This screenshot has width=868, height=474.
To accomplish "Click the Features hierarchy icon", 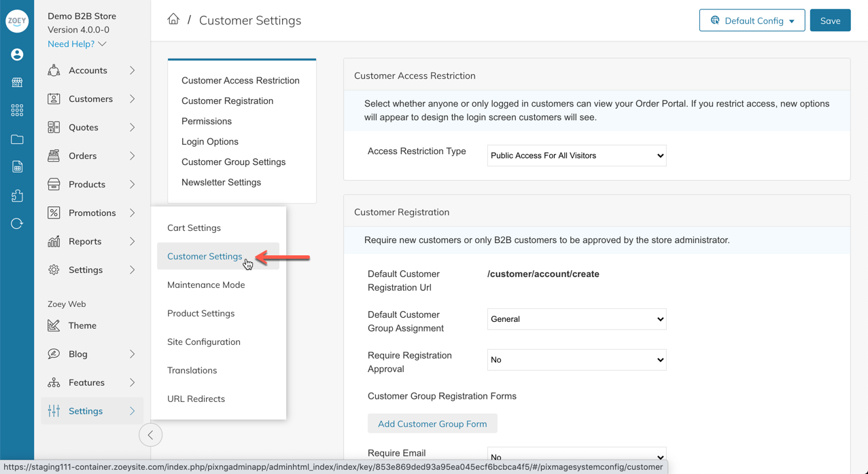I will pyautogui.click(x=54, y=382).
